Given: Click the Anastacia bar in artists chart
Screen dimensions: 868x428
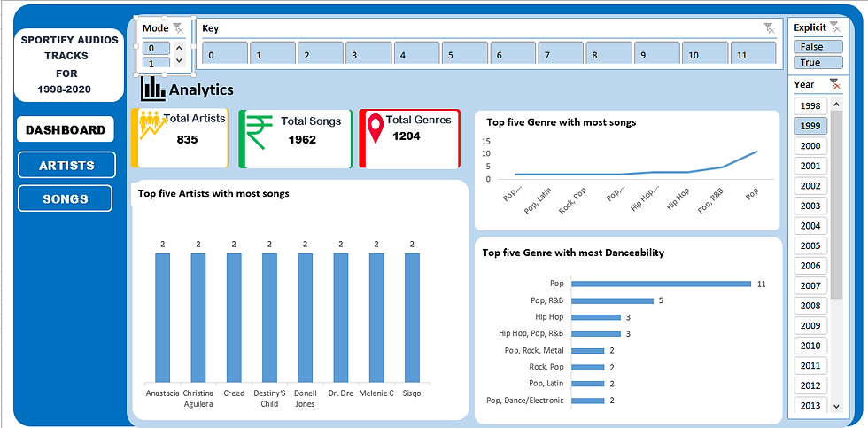Looking at the screenshot, I should (163, 318).
